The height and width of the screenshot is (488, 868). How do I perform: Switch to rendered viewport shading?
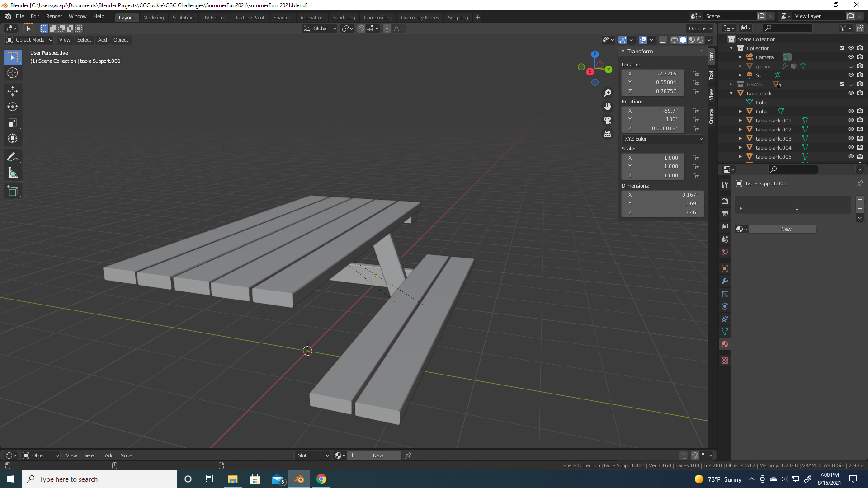(x=700, y=40)
